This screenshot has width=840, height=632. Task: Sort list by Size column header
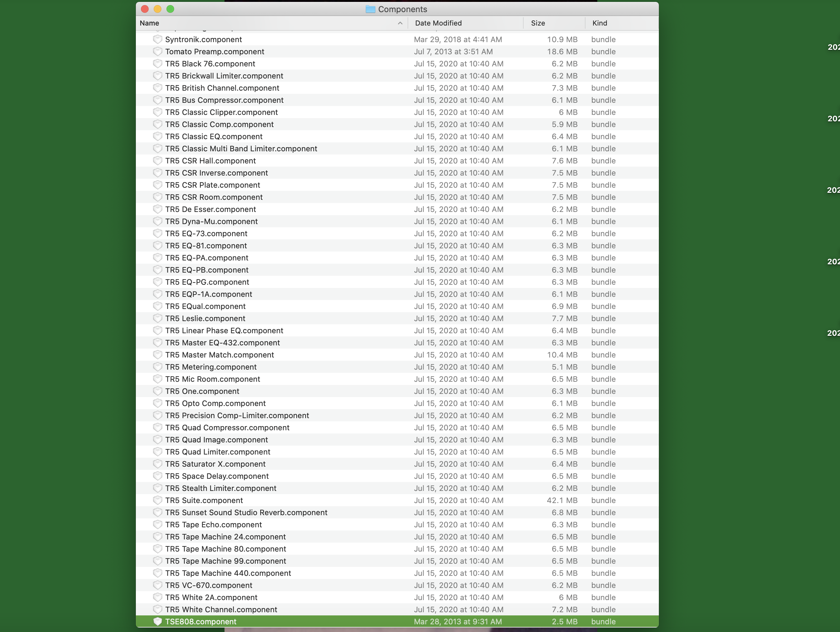[x=538, y=23]
